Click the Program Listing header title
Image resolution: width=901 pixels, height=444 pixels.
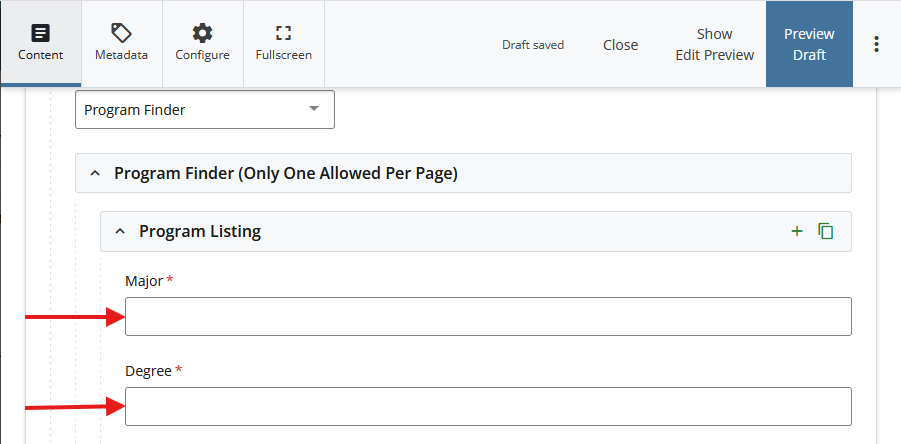[200, 231]
